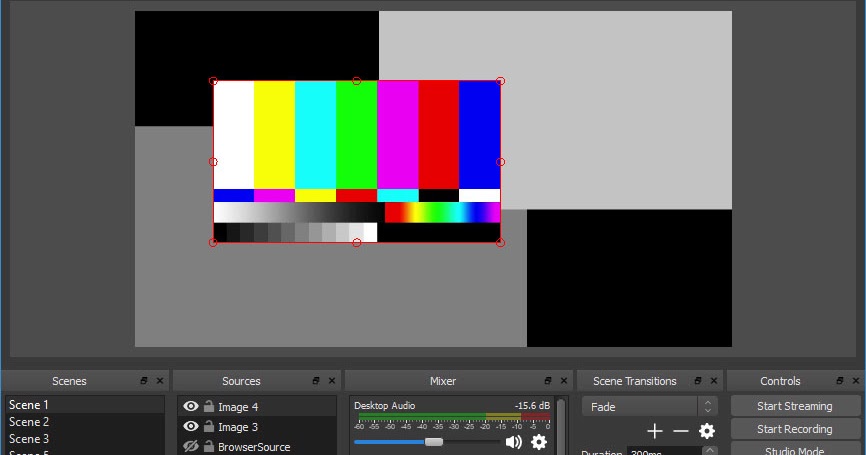Remove the selected scene transition
Screen dimensions: 866x455
(681, 431)
